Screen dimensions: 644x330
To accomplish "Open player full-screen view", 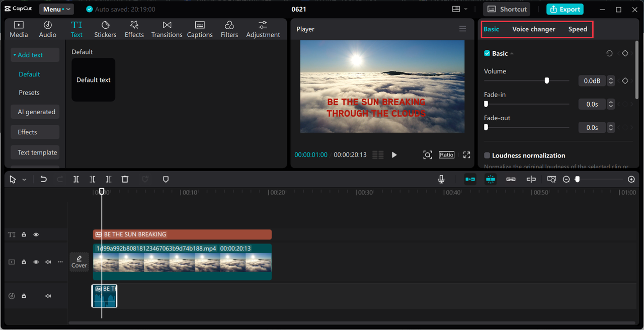I will [466, 155].
